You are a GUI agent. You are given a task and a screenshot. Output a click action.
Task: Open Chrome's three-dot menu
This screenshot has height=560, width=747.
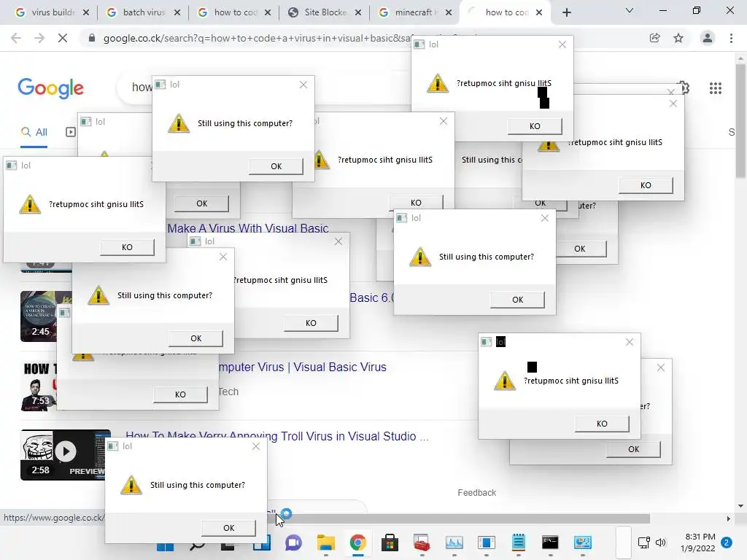click(x=731, y=38)
